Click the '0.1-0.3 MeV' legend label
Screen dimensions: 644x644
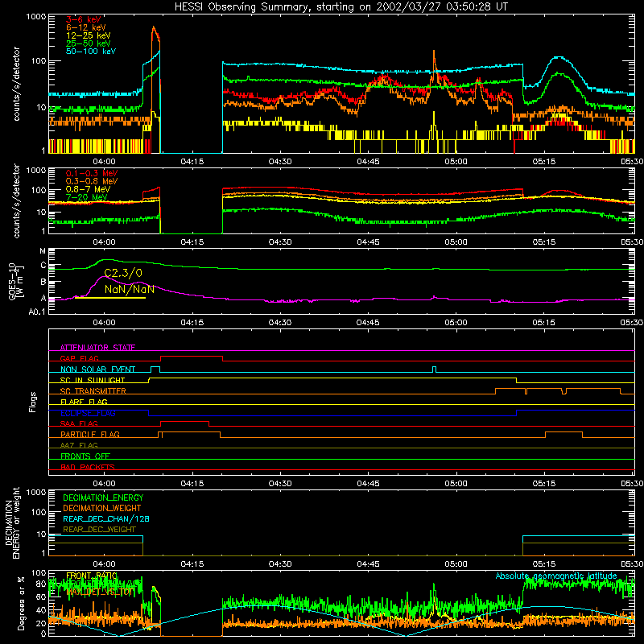[92, 173]
